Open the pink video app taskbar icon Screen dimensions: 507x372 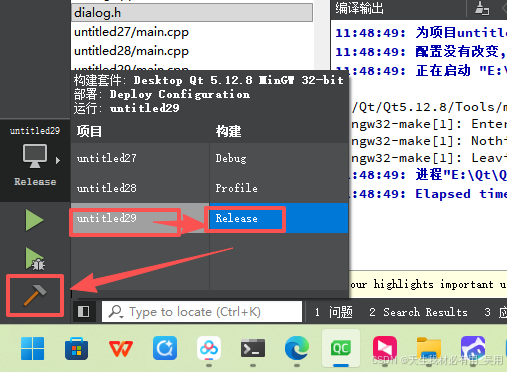385,348
